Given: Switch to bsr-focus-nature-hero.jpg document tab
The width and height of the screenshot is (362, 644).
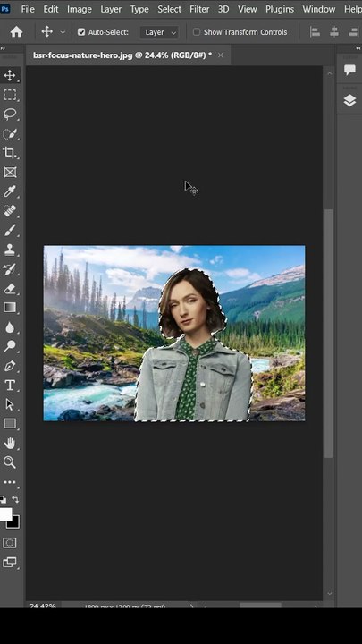Looking at the screenshot, I should pyautogui.click(x=122, y=55).
